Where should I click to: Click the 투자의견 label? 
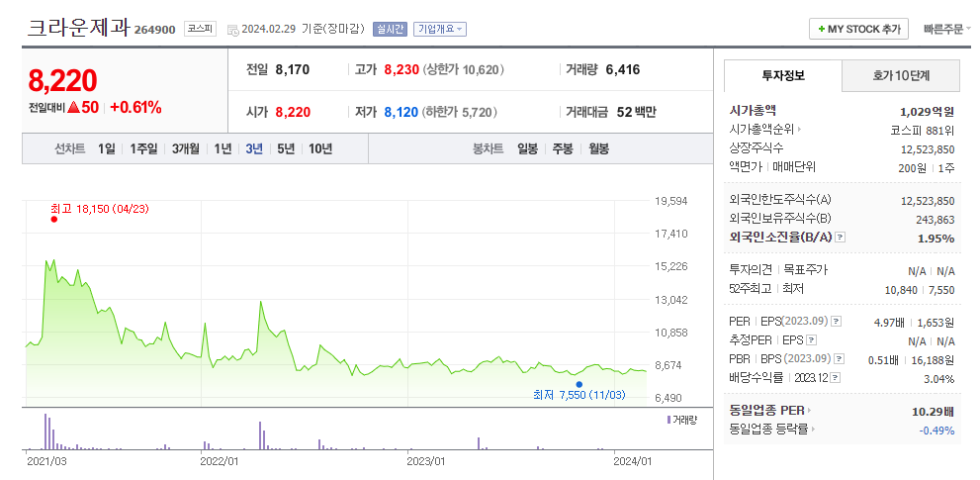(x=752, y=270)
